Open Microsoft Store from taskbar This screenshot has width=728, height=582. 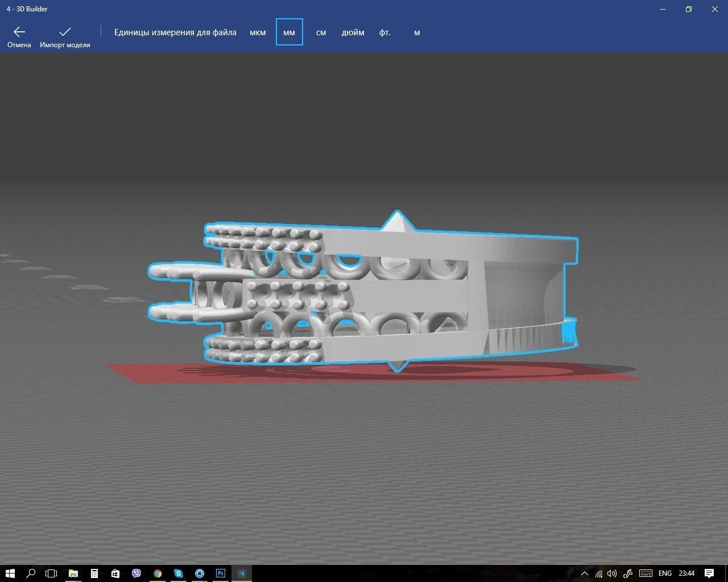point(115,573)
